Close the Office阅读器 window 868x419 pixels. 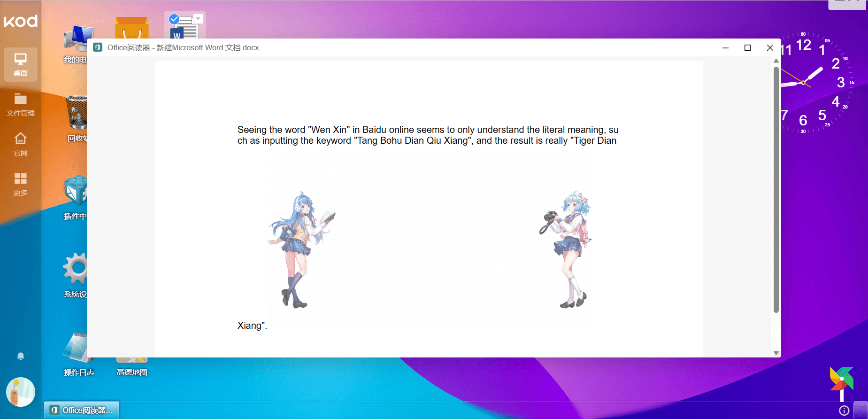click(x=770, y=47)
